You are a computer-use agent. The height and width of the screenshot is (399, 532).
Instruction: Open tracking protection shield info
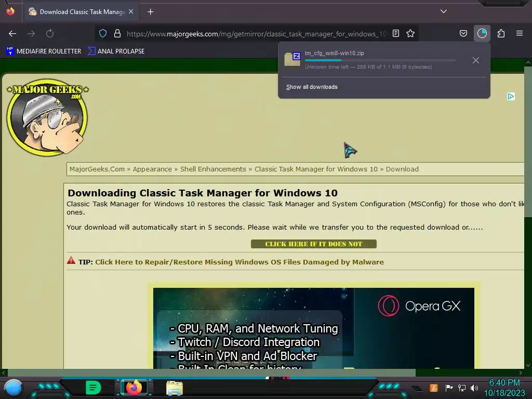(x=103, y=34)
